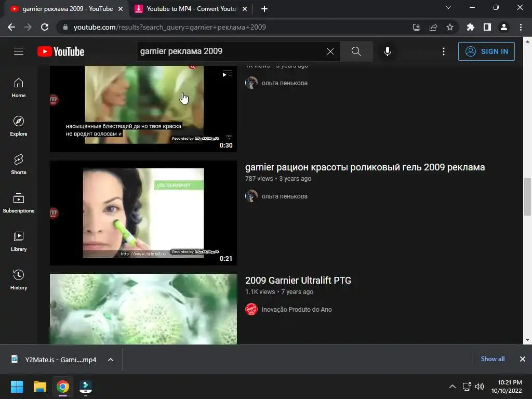Click Chrome icon in taskbar
The height and width of the screenshot is (399, 532).
(x=63, y=387)
